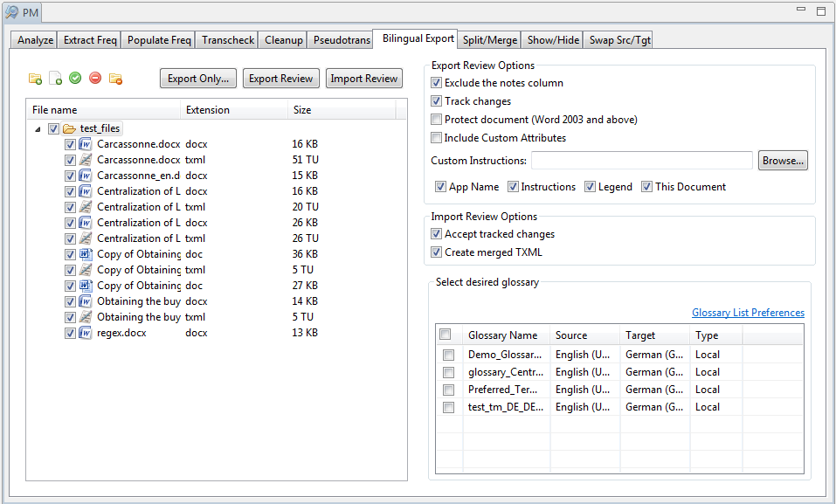
Task: Click the add file toolbar icon
Action: pyautogui.click(x=55, y=79)
